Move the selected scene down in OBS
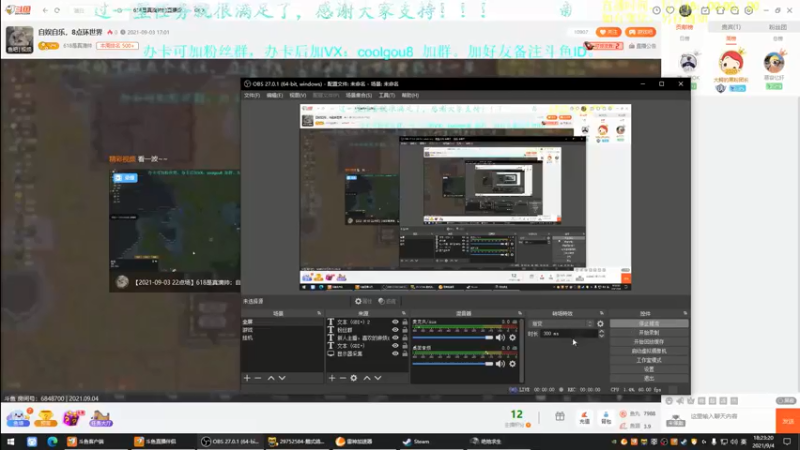This screenshot has width=800, height=450. point(282,378)
